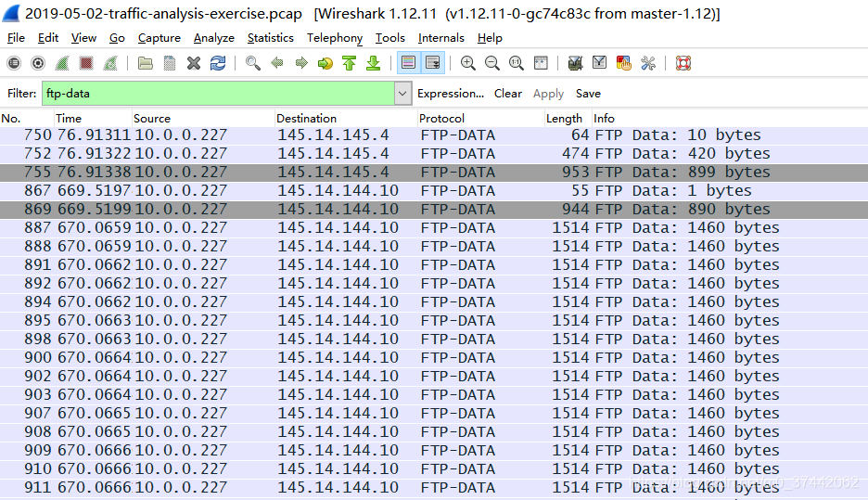868x500 pixels.
Task: Open help (lifebuoy icon)
Action: (683, 63)
